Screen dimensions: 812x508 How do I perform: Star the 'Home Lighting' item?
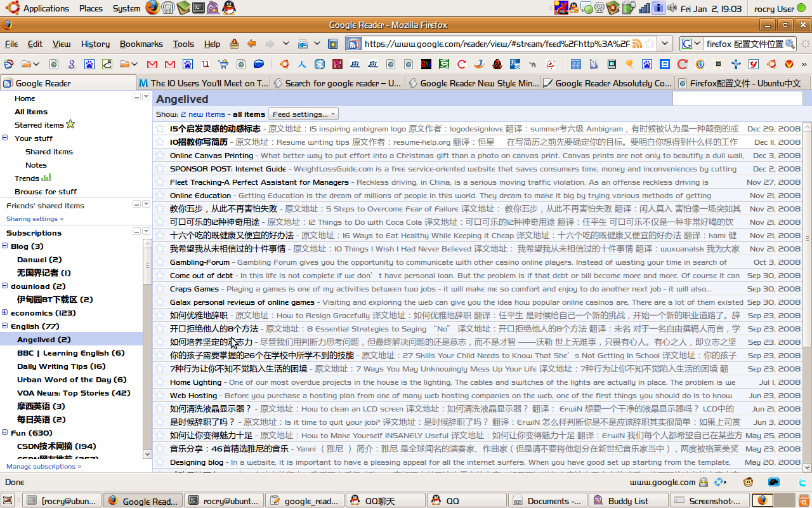click(x=160, y=382)
